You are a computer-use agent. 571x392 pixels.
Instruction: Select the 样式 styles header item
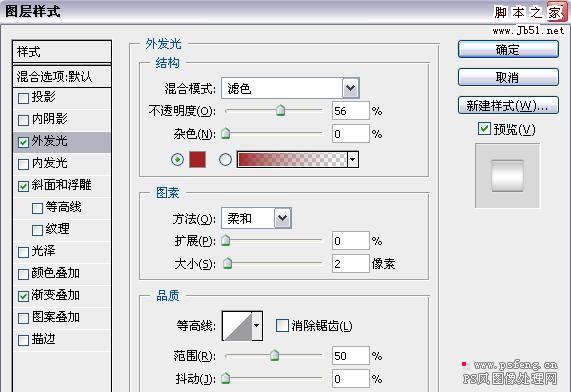point(62,52)
